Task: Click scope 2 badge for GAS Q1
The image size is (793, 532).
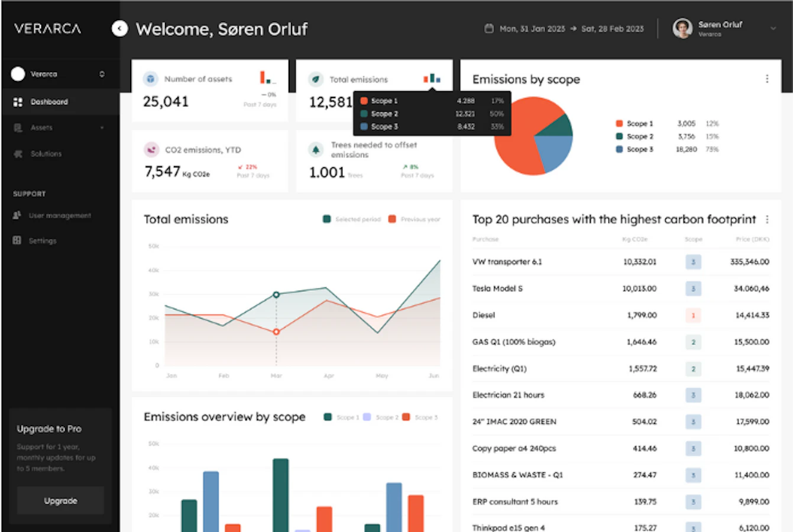Action: 693,342
